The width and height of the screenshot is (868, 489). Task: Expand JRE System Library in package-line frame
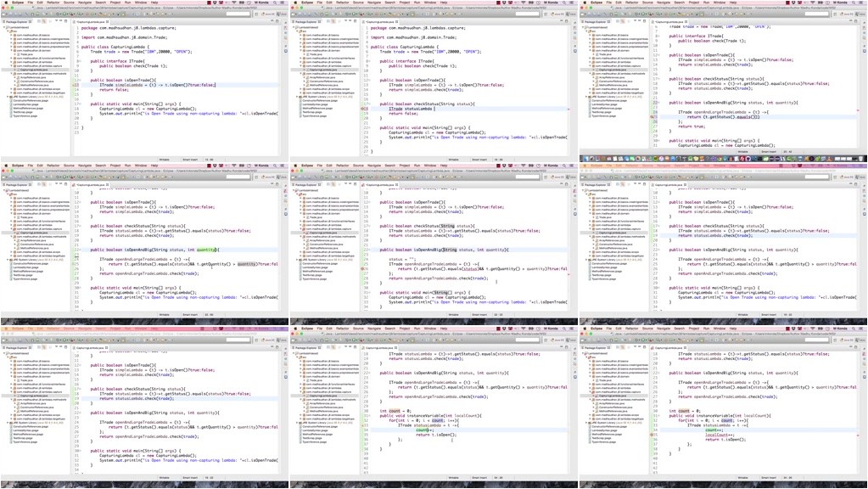(8, 97)
